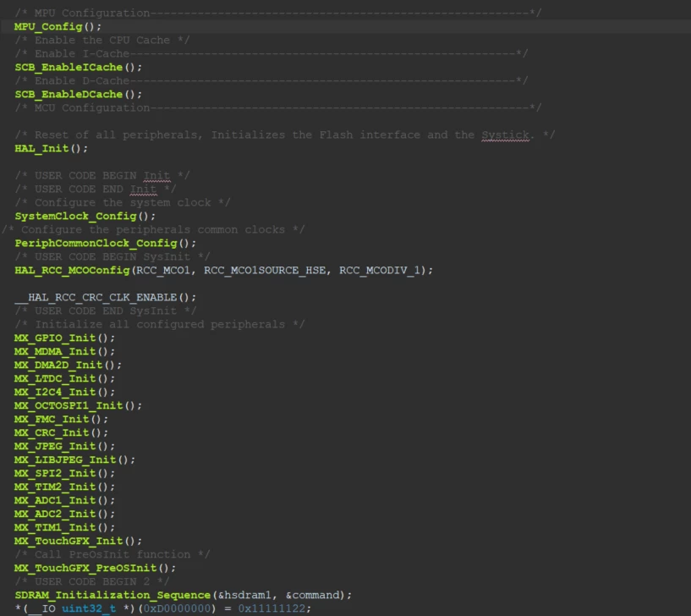This screenshot has height=616, width=691.
Task: Click the SCB_EnableDCache function call
Action: tap(79, 95)
